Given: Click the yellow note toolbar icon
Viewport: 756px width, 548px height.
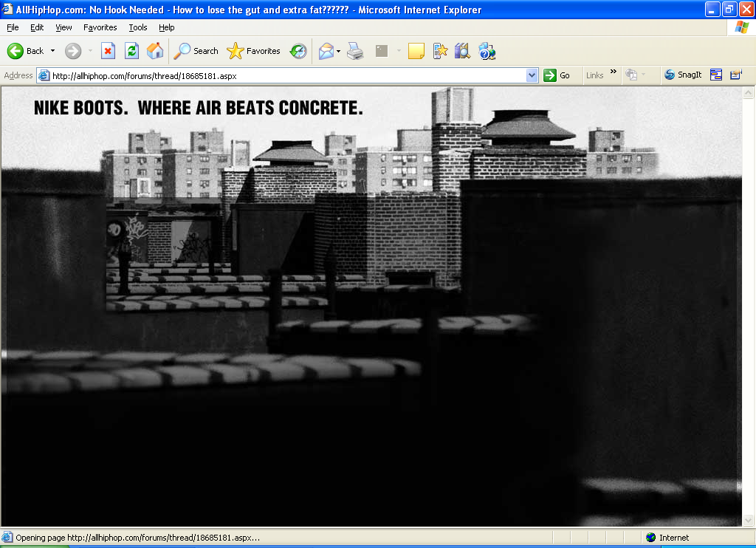Looking at the screenshot, I should point(416,51).
